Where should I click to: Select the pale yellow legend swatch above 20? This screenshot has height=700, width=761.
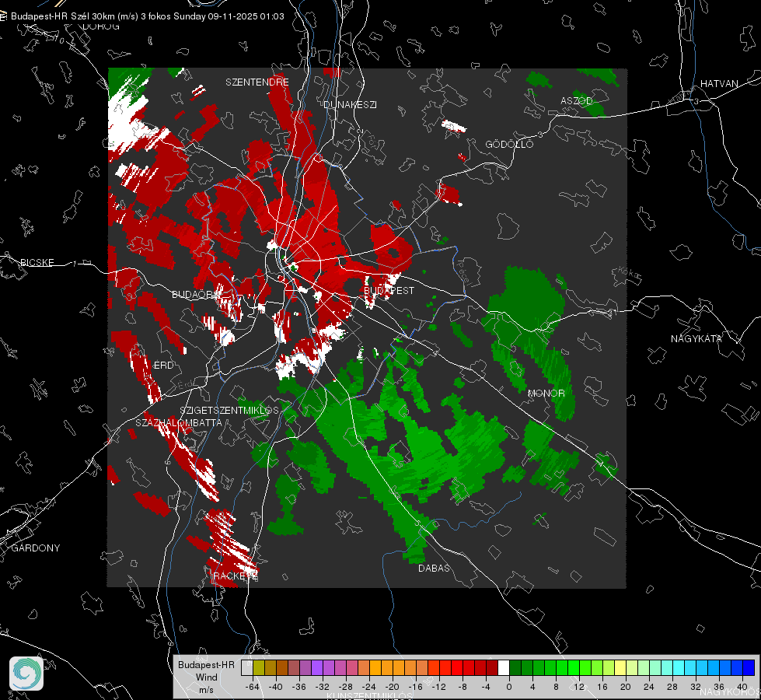(620, 668)
